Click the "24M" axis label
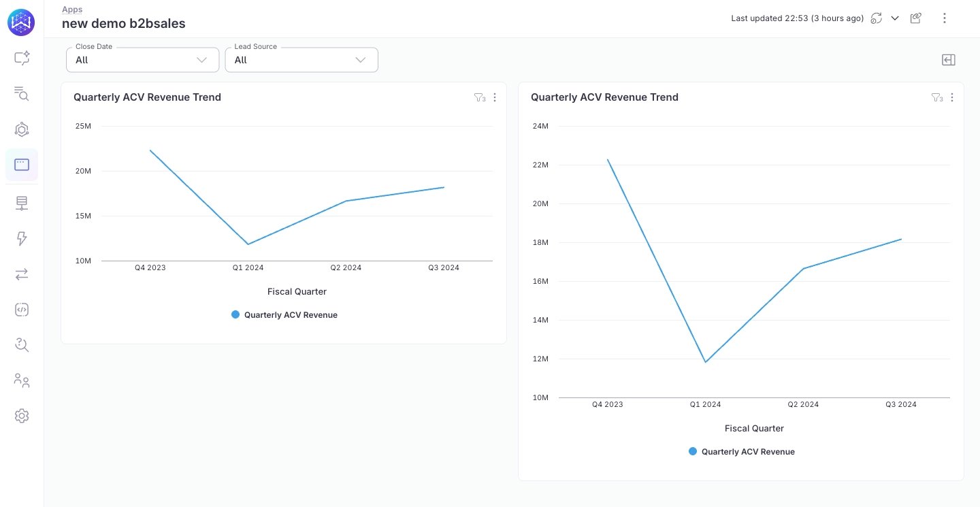 540,126
